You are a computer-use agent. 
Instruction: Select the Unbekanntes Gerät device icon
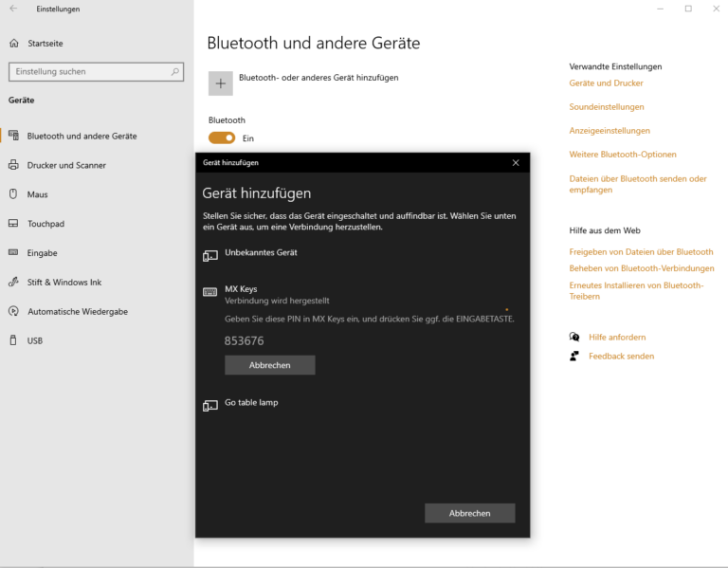point(209,255)
